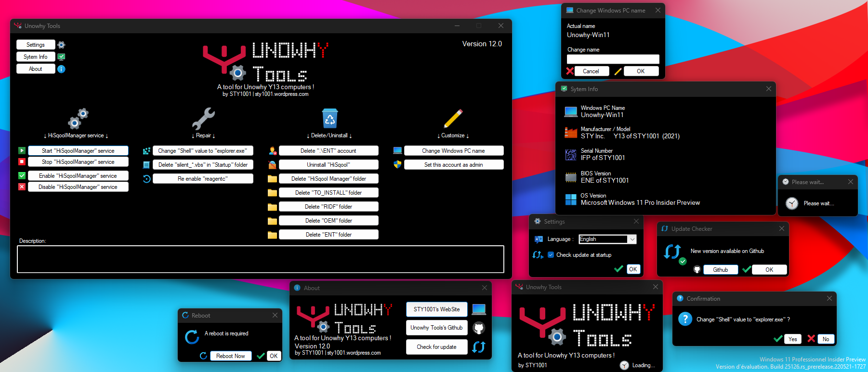Click the document icon beside Delete silent vbs

pyautogui.click(x=147, y=165)
